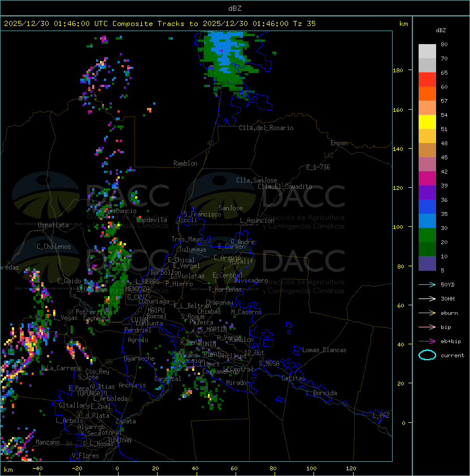Click the 'Encon' map label
470x476 pixels.
pyautogui.click(x=339, y=143)
